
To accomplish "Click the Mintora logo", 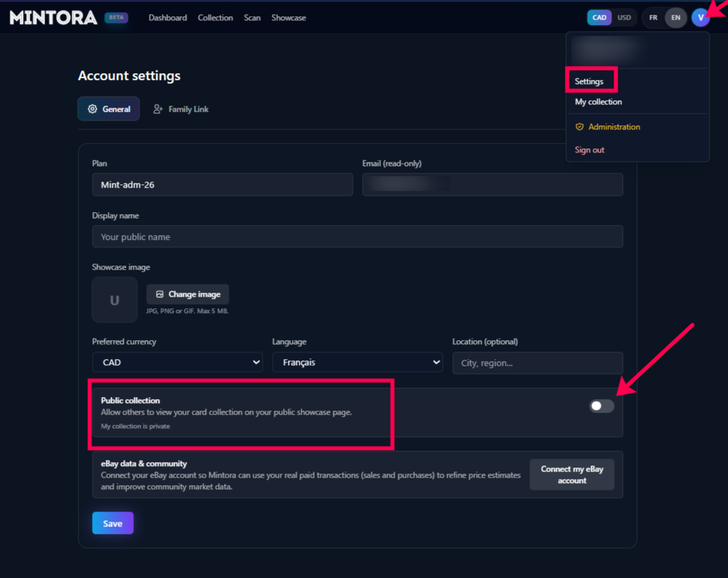I will 53,18.
